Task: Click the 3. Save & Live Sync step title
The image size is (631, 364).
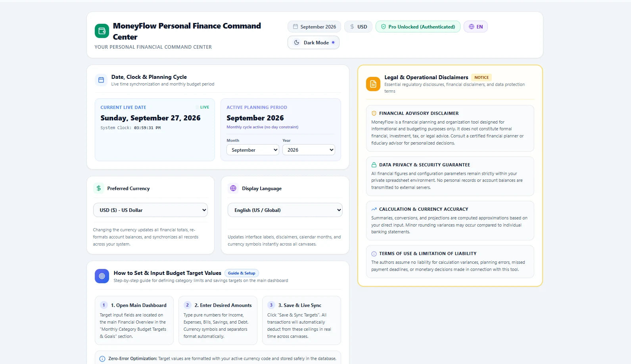Action: pyautogui.click(x=299, y=305)
